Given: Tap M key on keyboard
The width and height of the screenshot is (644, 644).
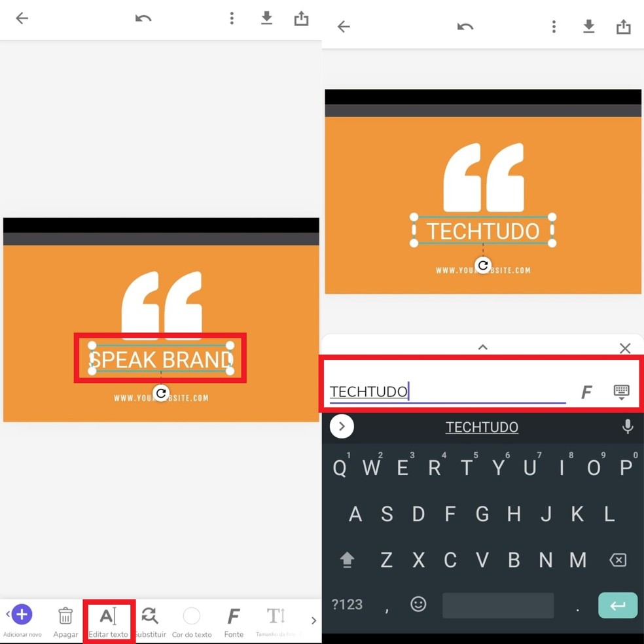Looking at the screenshot, I should pos(578,560).
